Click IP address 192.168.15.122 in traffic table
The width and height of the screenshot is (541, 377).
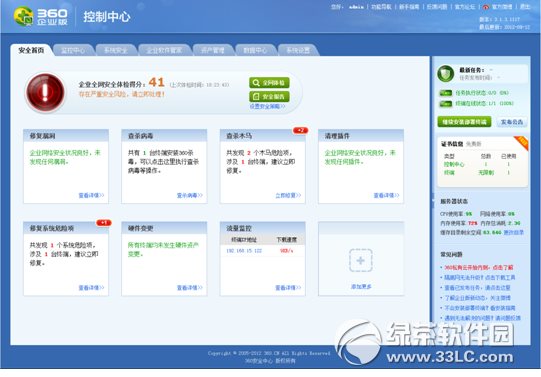(244, 251)
